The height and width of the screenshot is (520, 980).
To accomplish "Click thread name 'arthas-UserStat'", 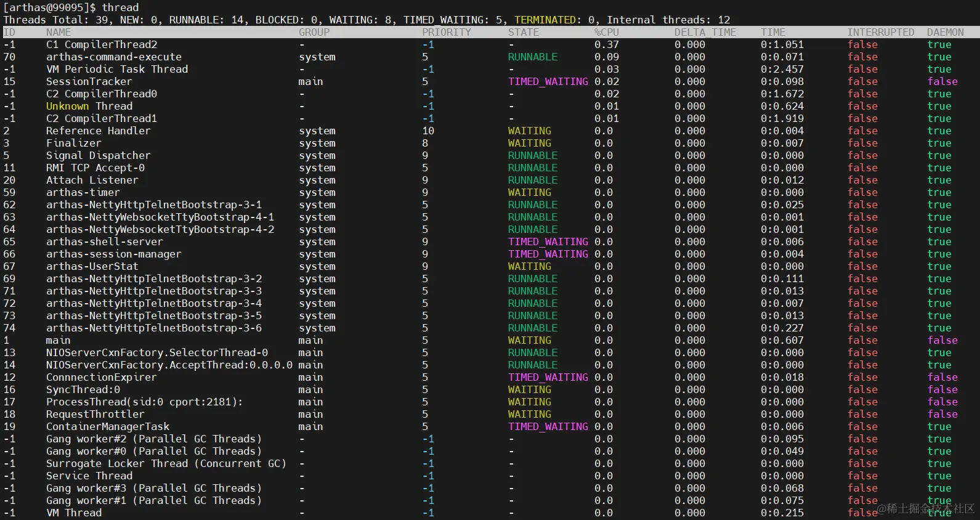I will [92, 266].
